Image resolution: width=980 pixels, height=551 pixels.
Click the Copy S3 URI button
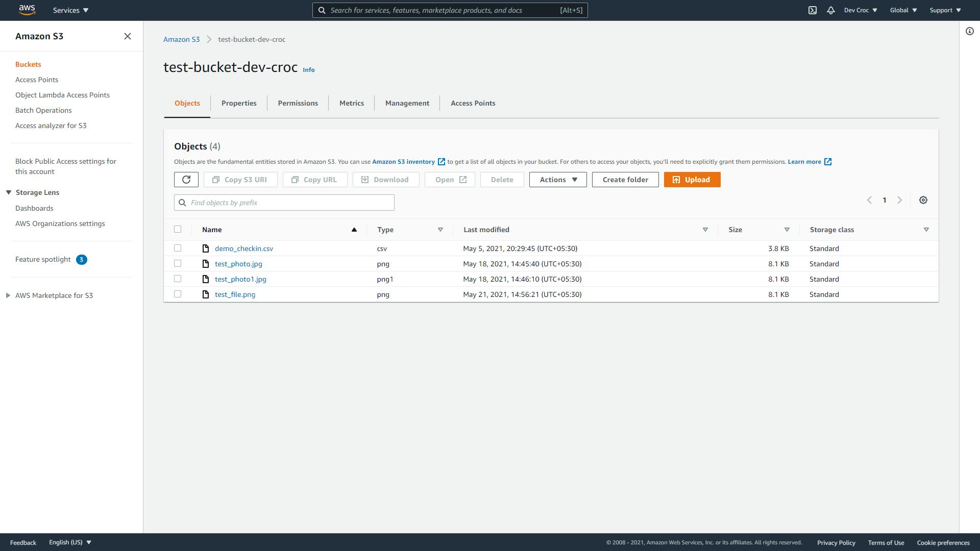240,180
